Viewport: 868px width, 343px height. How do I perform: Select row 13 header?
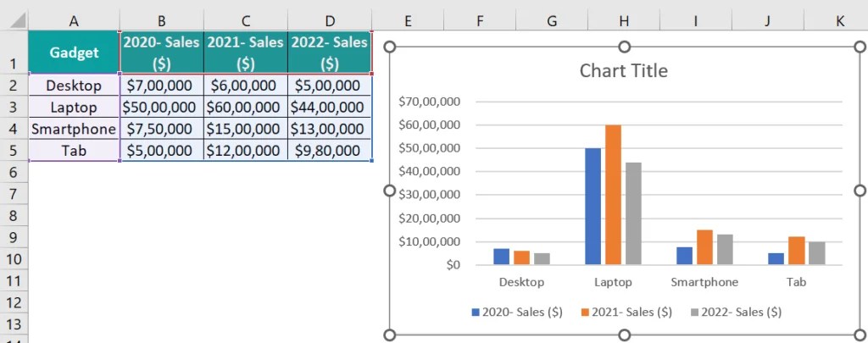(x=14, y=324)
